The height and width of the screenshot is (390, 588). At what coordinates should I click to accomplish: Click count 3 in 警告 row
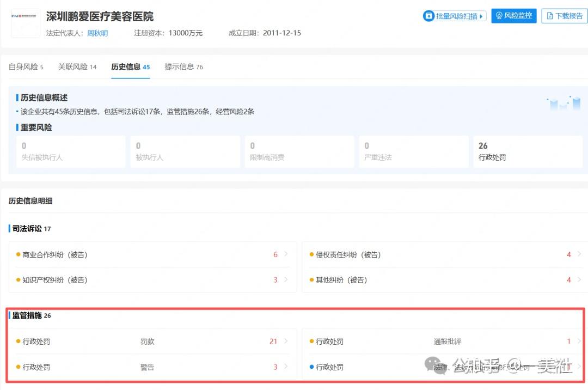tap(275, 367)
